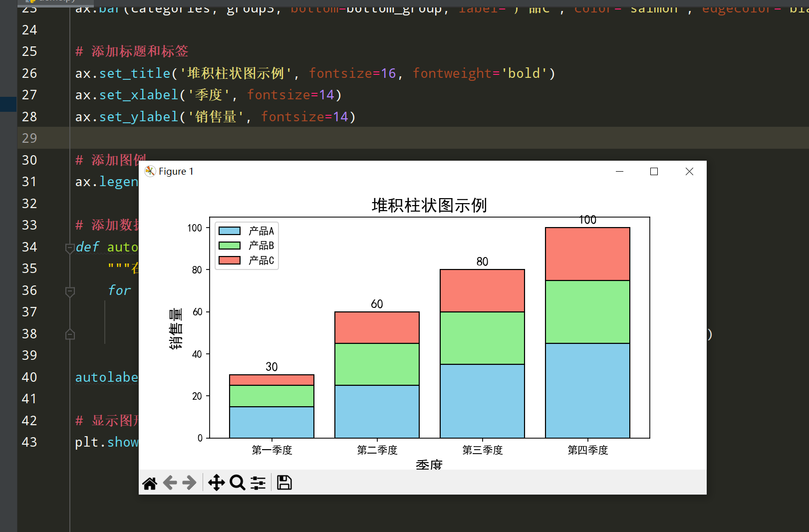Click plt.show on line 43
The width and height of the screenshot is (809, 532).
coord(106,442)
